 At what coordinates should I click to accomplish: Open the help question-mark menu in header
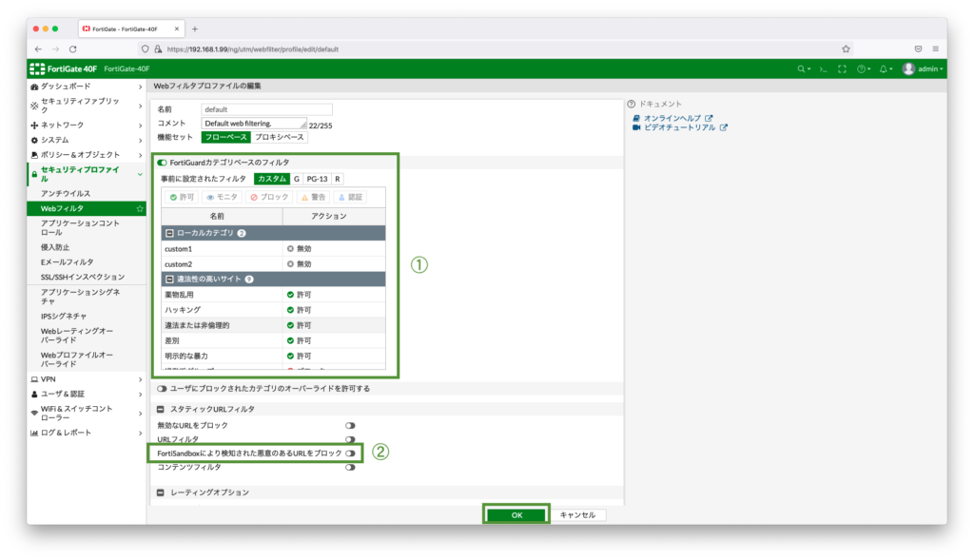pos(863,68)
